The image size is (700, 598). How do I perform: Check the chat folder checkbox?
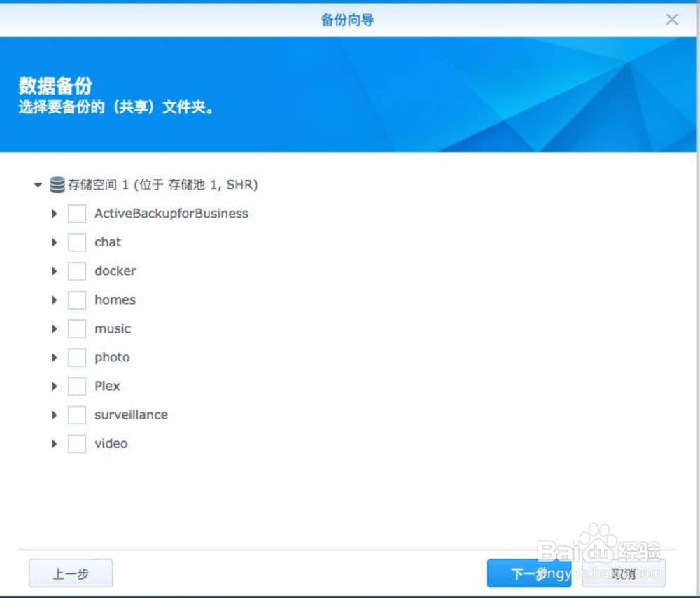pos(77,242)
